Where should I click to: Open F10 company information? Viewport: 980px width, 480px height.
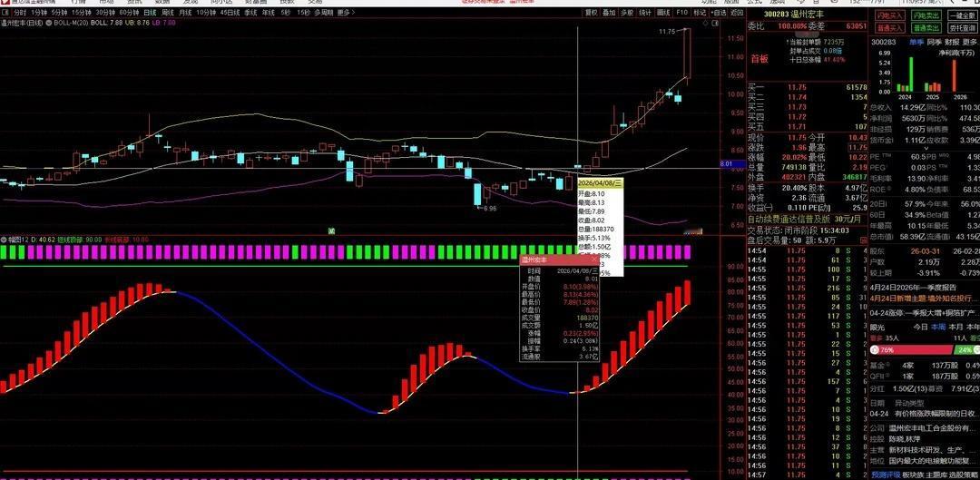tap(681, 12)
